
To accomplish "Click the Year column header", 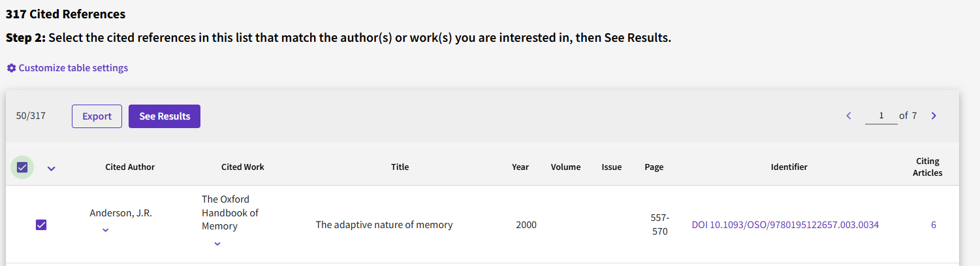I will (520, 167).
